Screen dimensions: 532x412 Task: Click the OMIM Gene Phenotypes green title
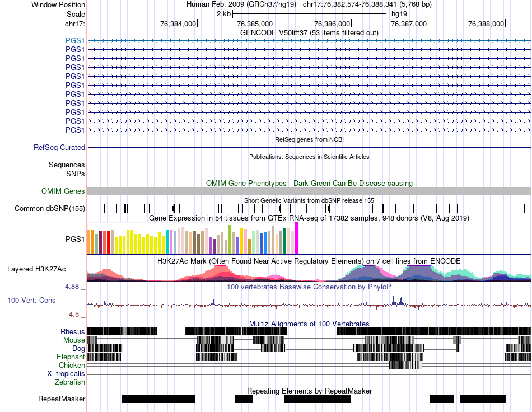click(309, 183)
